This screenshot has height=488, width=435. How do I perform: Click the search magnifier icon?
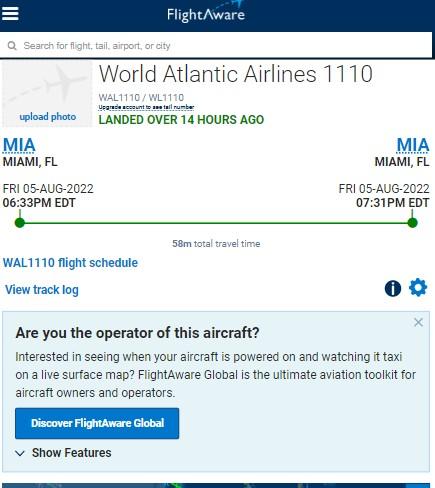(x=12, y=46)
